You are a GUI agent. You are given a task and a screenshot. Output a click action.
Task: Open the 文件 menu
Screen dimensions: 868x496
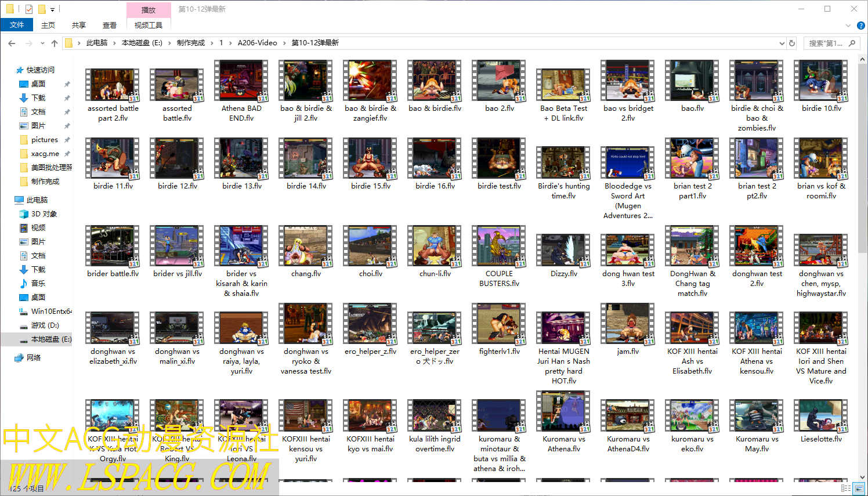(x=17, y=25)
